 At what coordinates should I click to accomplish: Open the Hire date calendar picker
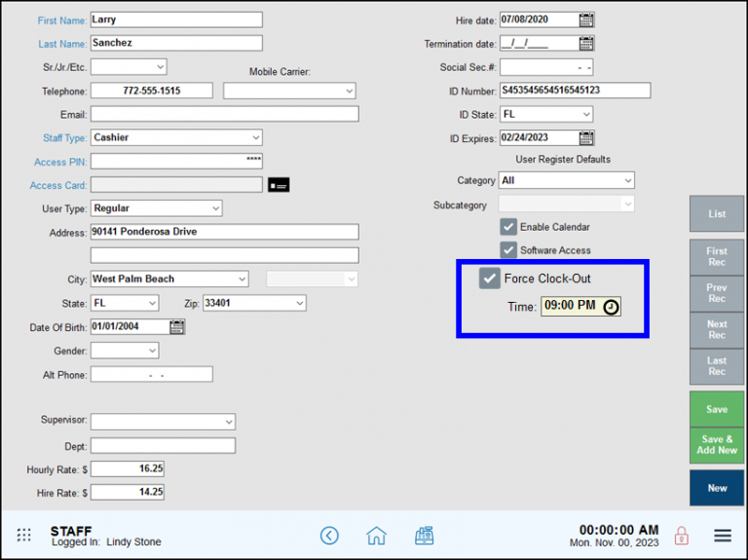[x=586, y=19]
